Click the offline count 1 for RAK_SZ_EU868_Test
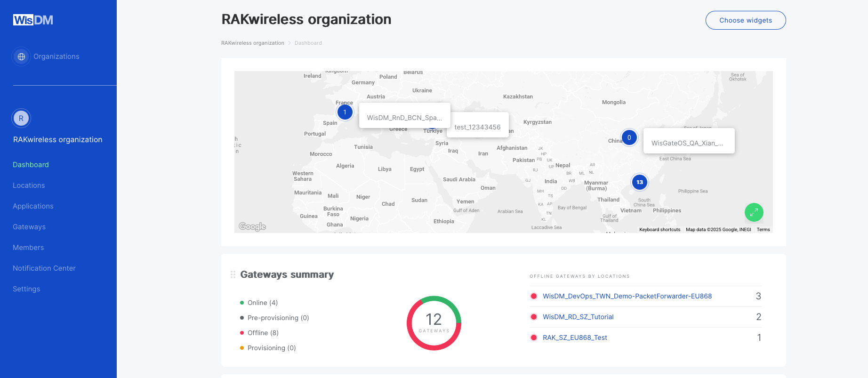 click(x=759, y=338)
